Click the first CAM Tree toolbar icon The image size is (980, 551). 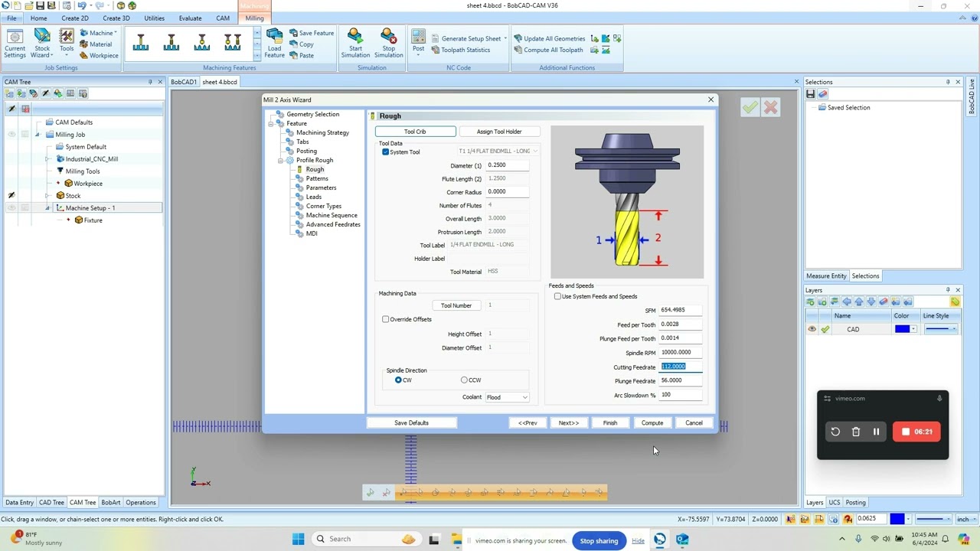tap(9, 93)
